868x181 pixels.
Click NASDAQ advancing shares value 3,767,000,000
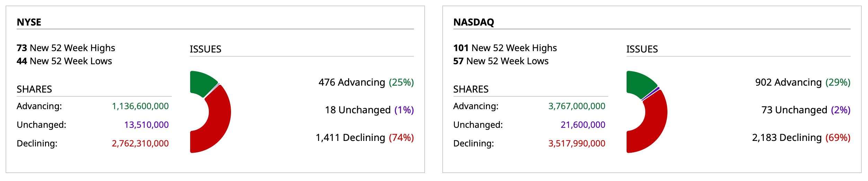pyautogui.click(x=577, y=106)
